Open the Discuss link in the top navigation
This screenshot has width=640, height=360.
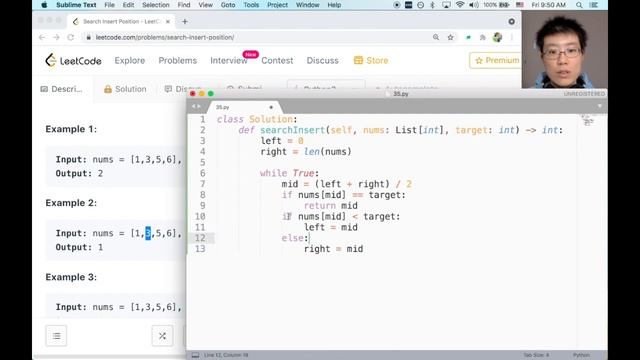[x=322, y=60]
